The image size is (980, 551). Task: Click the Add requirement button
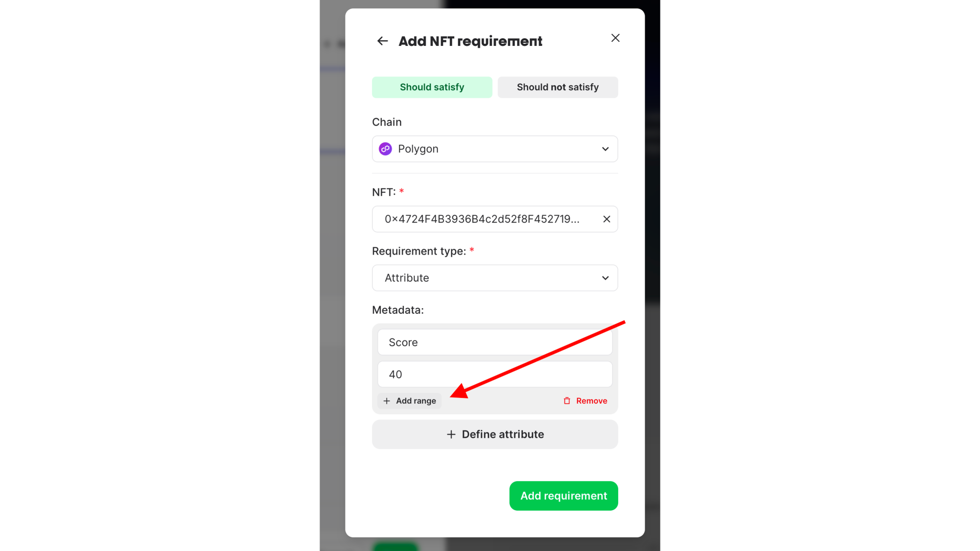[563, 496]
